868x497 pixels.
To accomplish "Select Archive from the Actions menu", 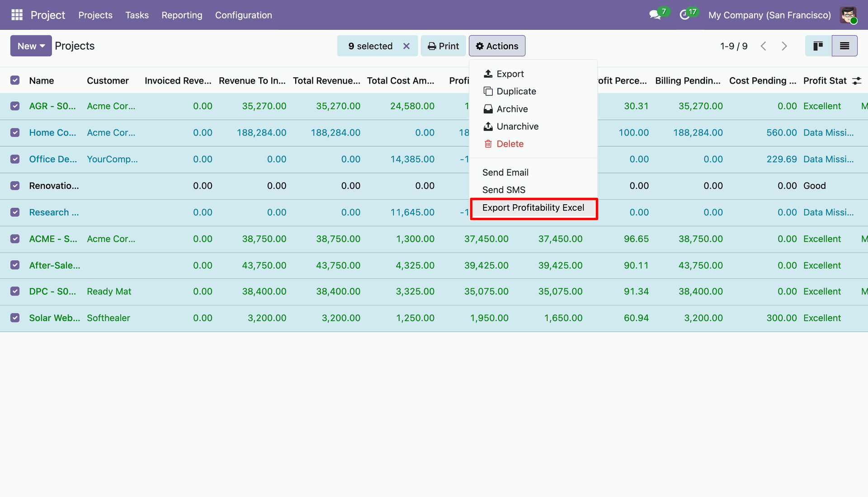I will point(512,109).
